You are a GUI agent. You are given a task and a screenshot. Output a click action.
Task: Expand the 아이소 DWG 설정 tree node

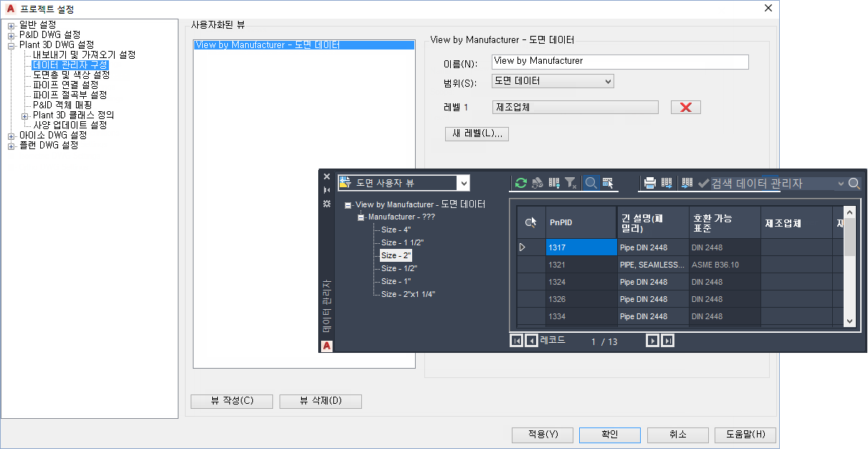tap(11, 136)
